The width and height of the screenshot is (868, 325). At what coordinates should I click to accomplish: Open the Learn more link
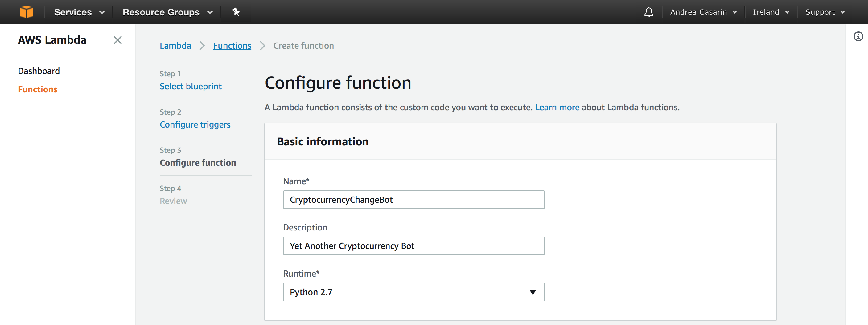[557, 108]
